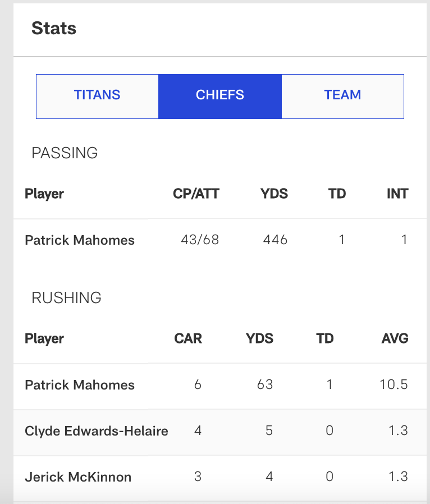Screen dimensions: 430x504
Task: Switch to the TITANS stats tab
Action: [x=97, y=95]
